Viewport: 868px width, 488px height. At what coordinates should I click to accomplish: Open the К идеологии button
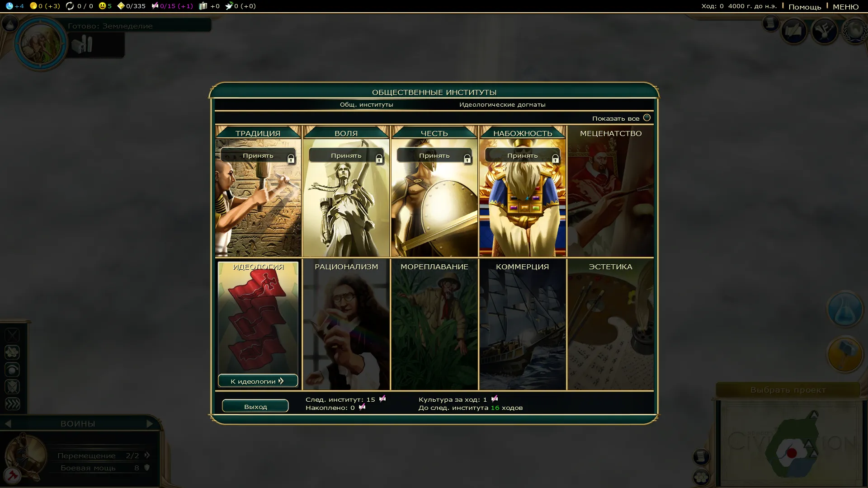[x=258, y=381]
